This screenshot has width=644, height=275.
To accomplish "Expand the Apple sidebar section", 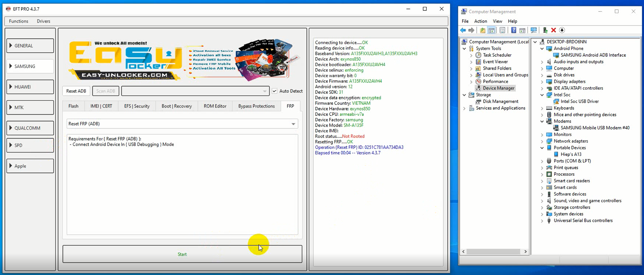I will [x=30, y=166].
